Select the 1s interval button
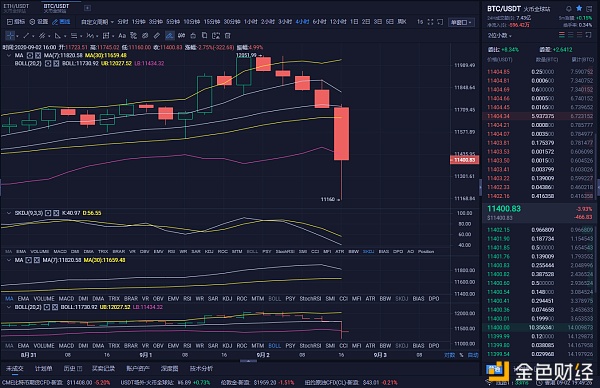The image size is (600, 388). (x=420, y=22)
